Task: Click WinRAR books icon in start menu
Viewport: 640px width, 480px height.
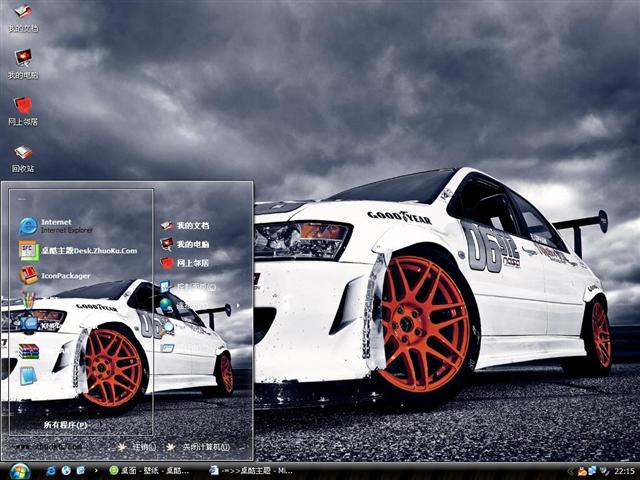Action: 28,351
